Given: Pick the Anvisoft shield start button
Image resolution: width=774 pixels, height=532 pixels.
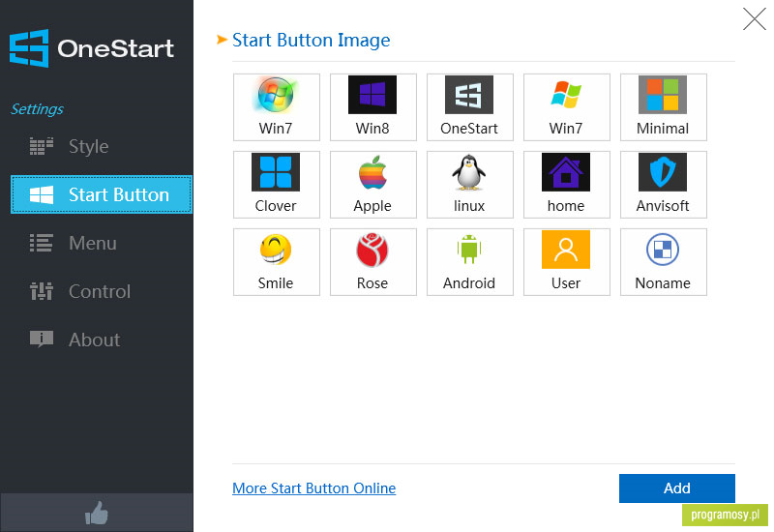Looking at the screenshot, I should point(664,185).
